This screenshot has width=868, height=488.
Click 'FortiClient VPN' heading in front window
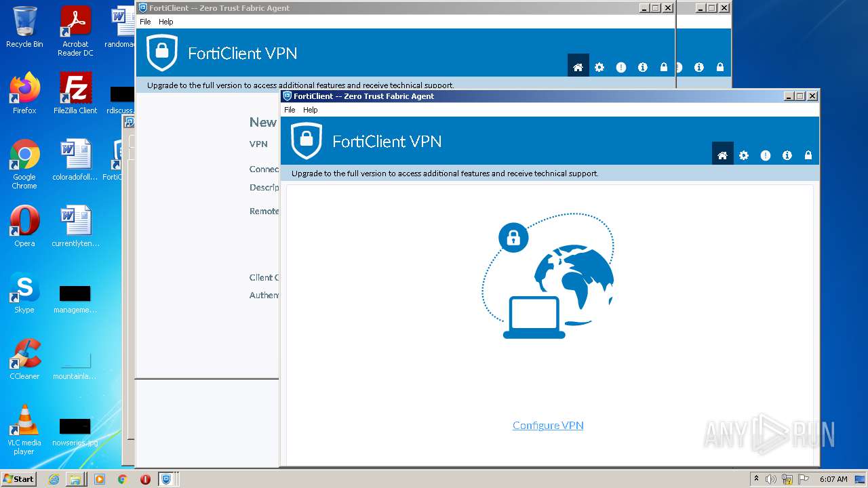[387, 141]
